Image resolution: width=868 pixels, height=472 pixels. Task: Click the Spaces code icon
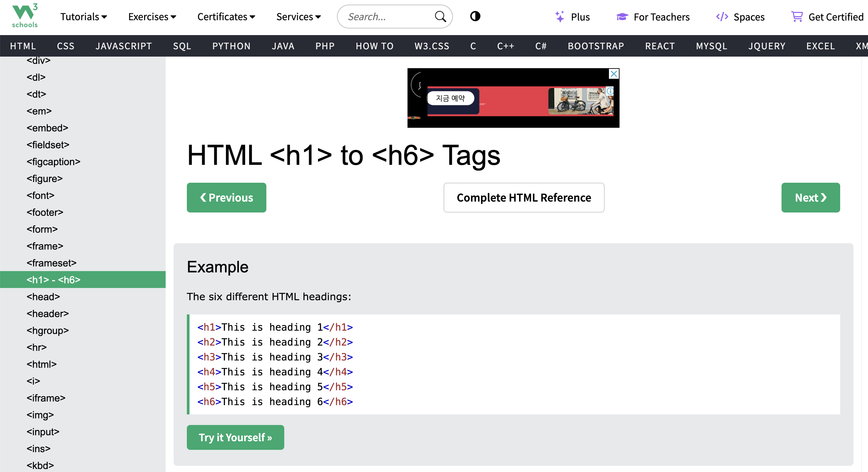[722, 17]
